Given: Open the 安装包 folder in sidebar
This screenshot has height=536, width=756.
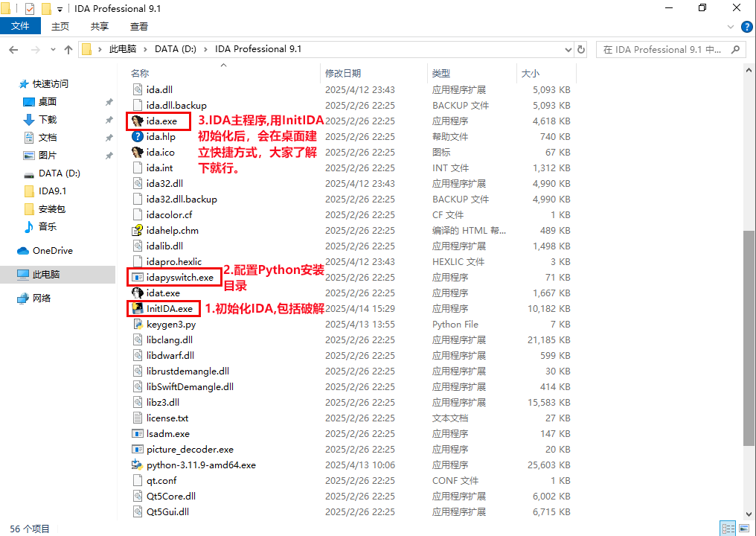Looking at the screenshot, I should click(x=51, y=209).
